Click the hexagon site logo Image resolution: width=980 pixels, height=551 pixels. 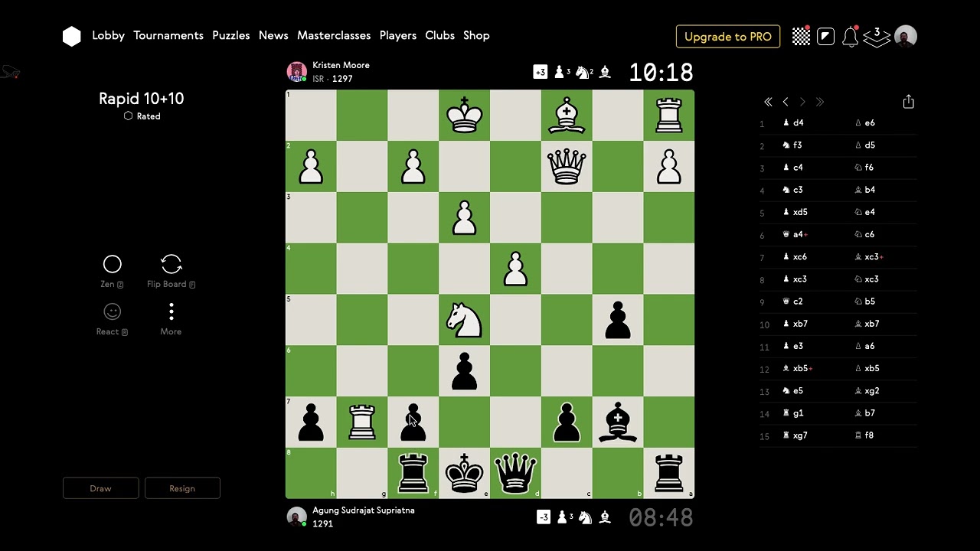tap(71, 36)
